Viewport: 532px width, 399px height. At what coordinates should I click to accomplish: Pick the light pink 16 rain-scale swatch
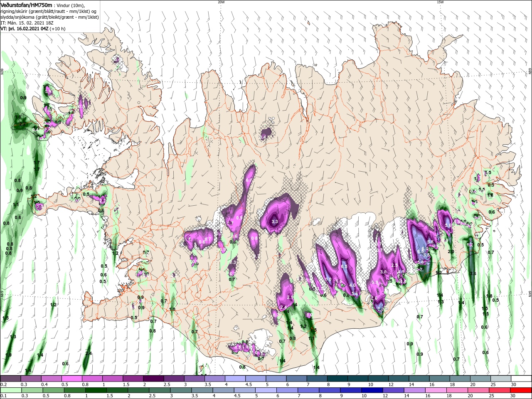pos(436,390)
